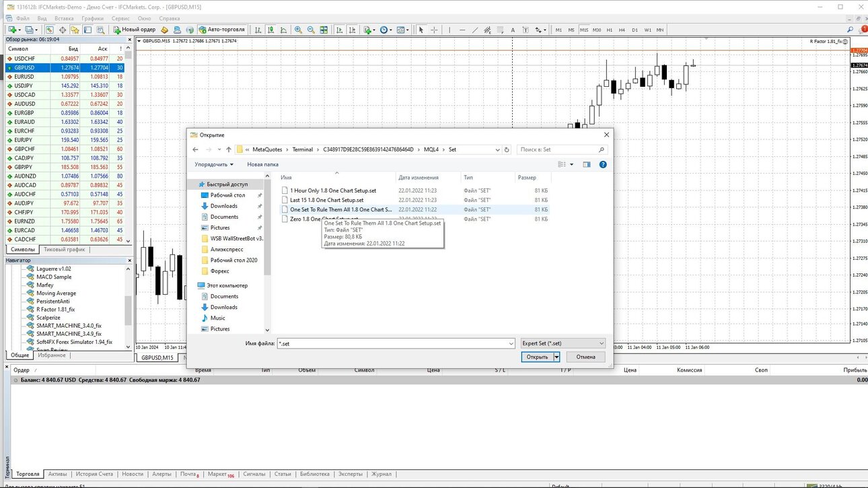This screenshot has height=488, width=868.
Task: Open the chart templates dropdown
Action: click(404, 30)
